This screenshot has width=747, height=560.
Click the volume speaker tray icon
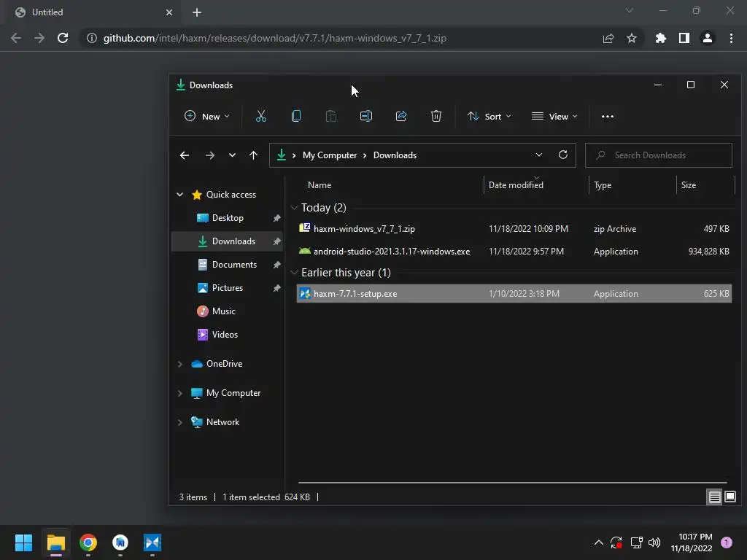click(x=654, y=542)
